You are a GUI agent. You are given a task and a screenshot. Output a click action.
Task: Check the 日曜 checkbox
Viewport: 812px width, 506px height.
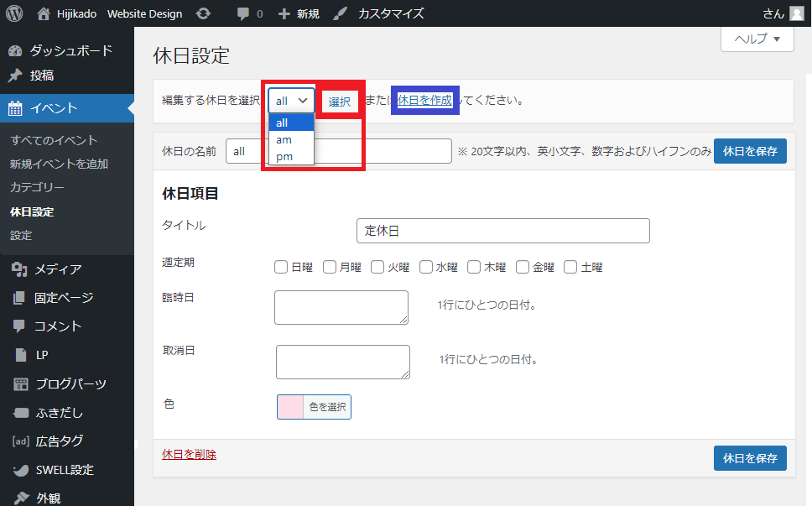tap(282, 267)
